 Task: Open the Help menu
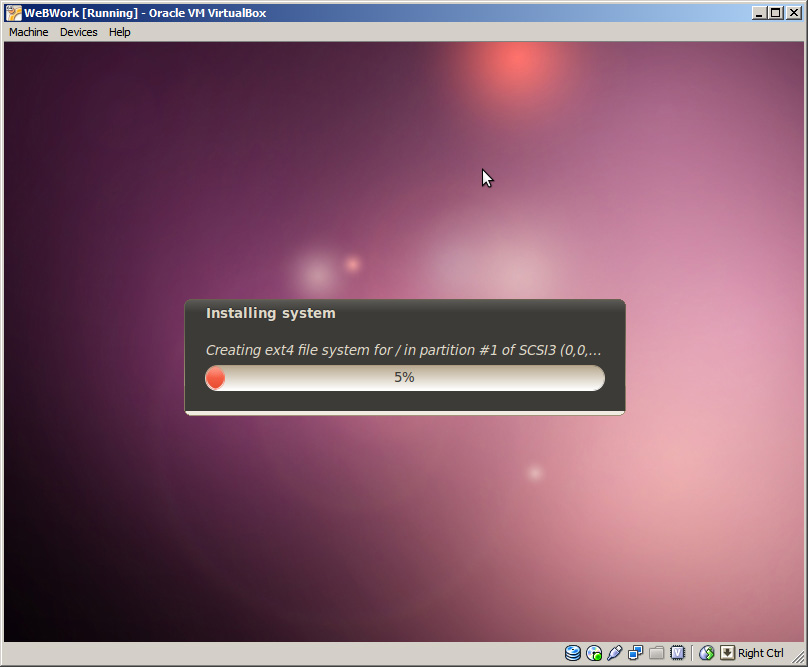tap(120, 32)
